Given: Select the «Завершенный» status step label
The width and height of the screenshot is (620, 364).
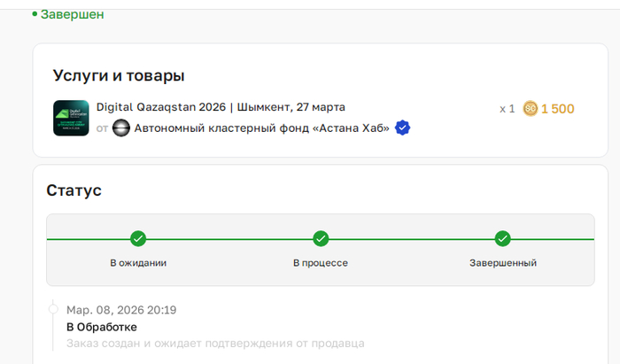Looking at the screenshot, I should coord(502,263).
